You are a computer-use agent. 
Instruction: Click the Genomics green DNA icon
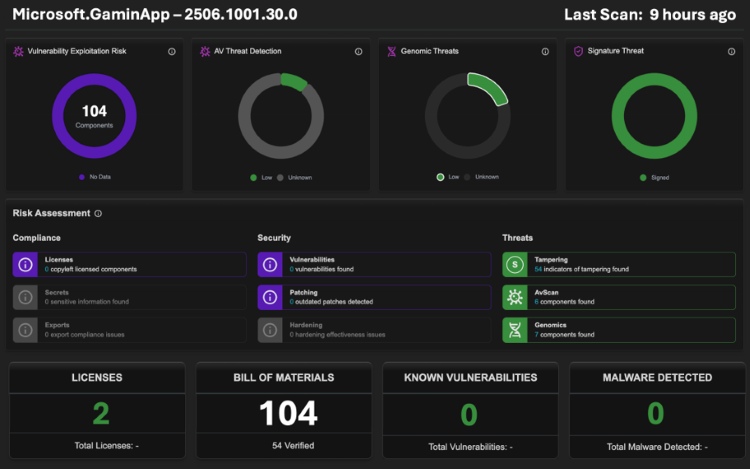[x=515, y=330]
